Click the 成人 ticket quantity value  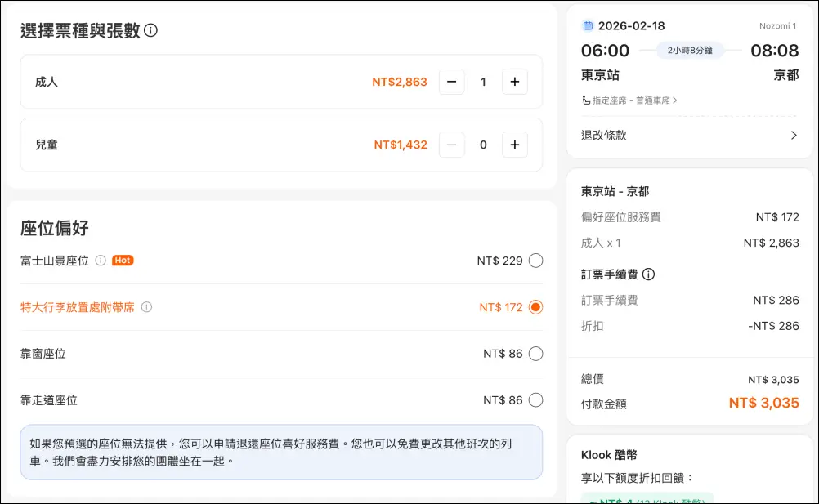click(x=483, y=82)
